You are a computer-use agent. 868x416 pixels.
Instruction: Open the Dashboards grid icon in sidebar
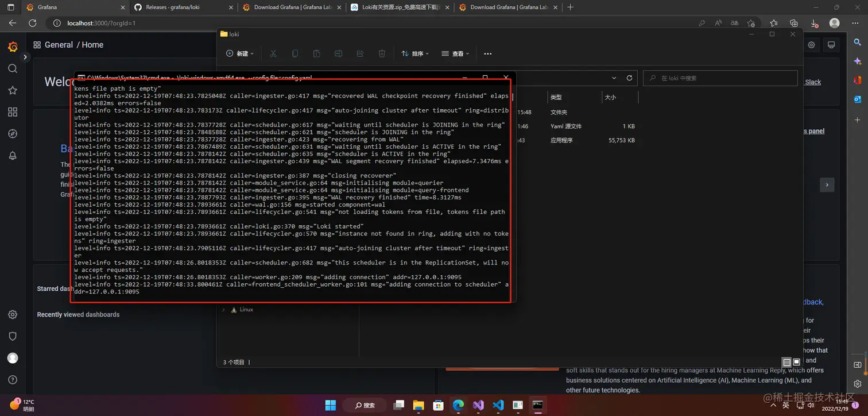pyautogui.click(x=13, y=112)
